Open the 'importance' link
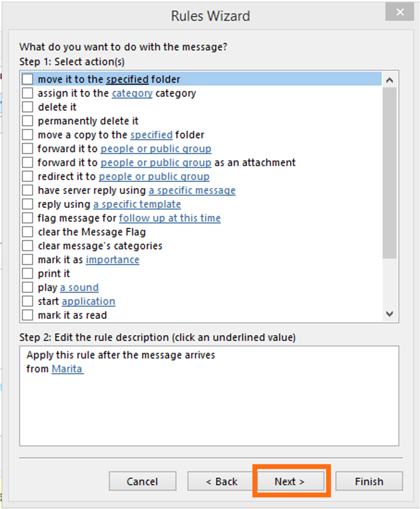 [x=112, y=260]
